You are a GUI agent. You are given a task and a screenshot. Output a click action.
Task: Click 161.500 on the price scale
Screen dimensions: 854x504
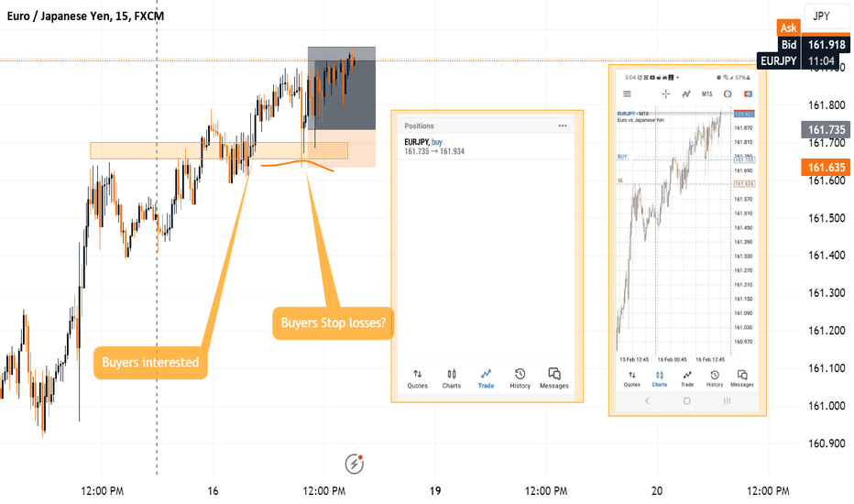pyautogui.click(x=827, y=218)
